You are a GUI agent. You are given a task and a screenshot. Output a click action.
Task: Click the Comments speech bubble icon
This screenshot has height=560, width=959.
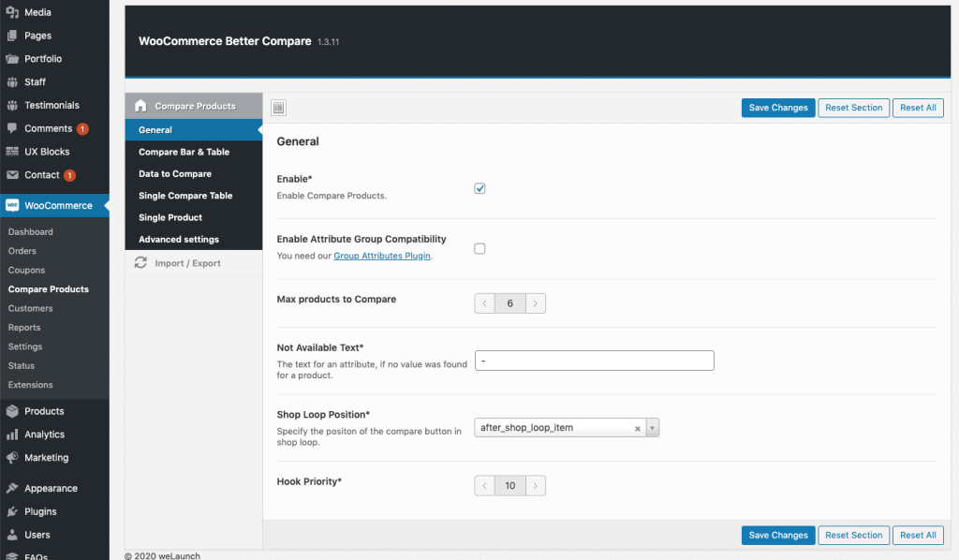(x=12, y=128)
